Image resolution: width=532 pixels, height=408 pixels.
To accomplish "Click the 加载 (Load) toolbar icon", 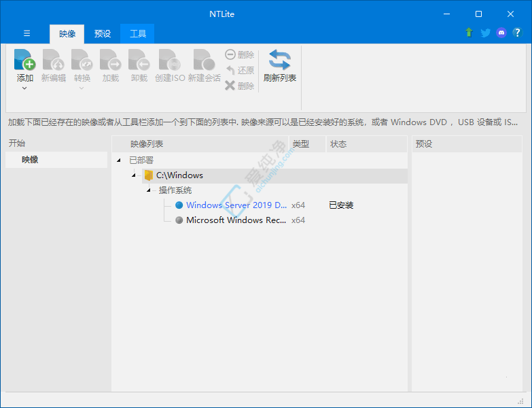I will click(110, 60).
